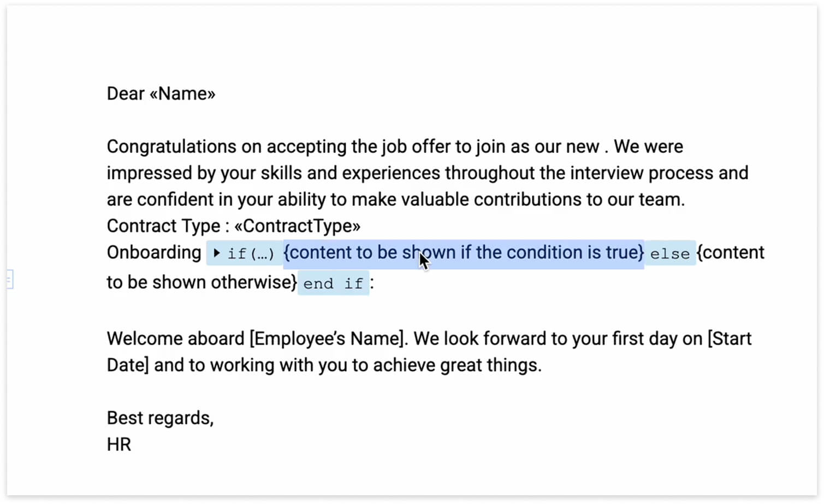
Task: Expand the triangle arrow before if(…)
Action: tap(217, 253)
